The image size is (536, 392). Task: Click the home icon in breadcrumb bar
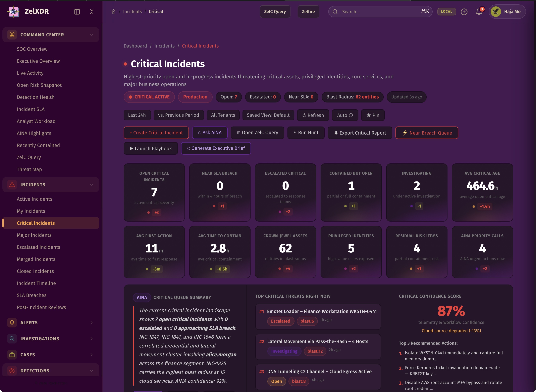pos(113,12)
